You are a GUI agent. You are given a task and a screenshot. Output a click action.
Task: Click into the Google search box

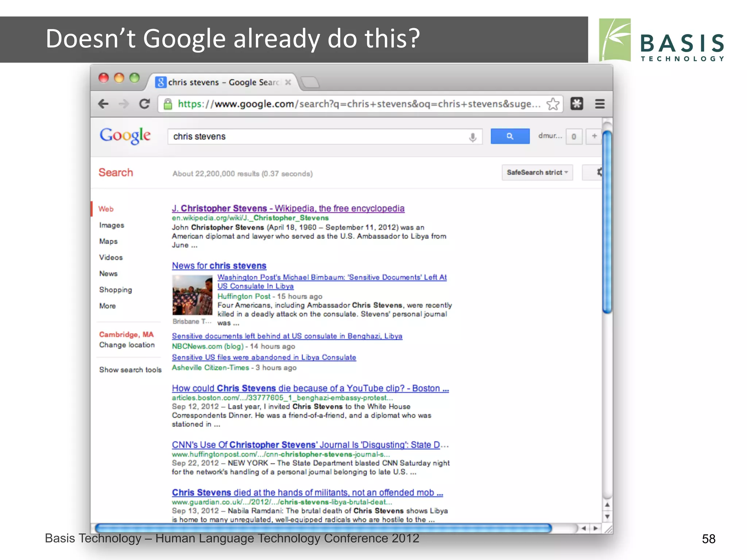pos(325,136)
